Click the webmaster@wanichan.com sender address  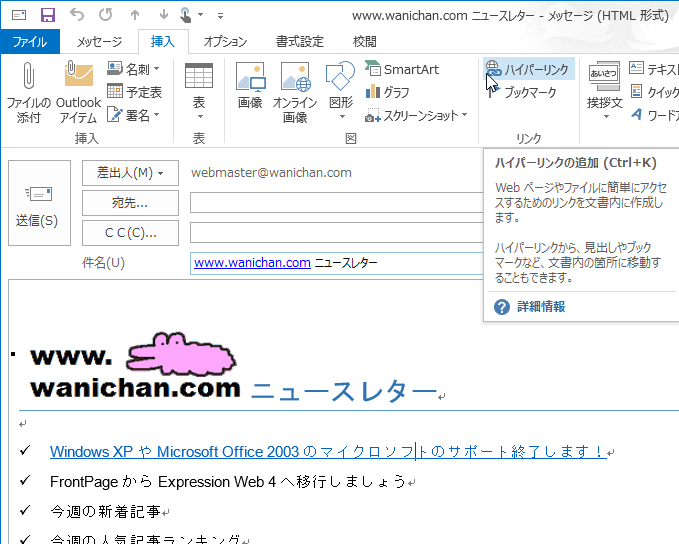(x=271, y=173)
